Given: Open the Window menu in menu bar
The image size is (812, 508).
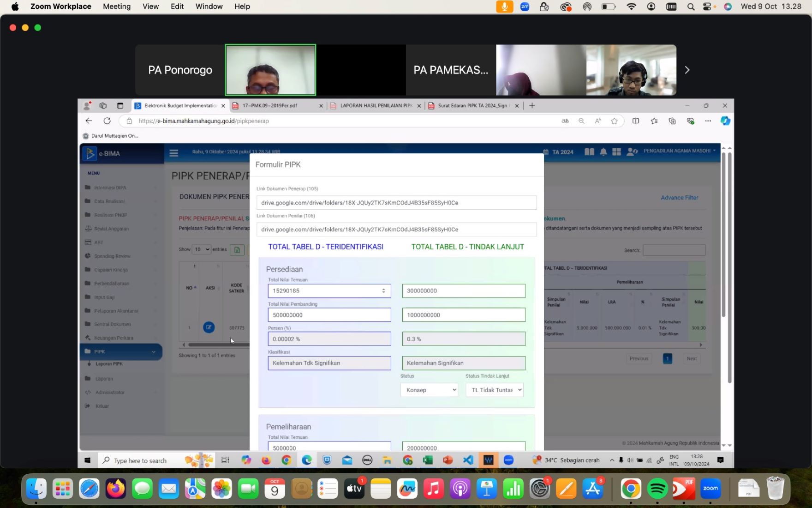Looking at the screenshot, I should [209, 6].
